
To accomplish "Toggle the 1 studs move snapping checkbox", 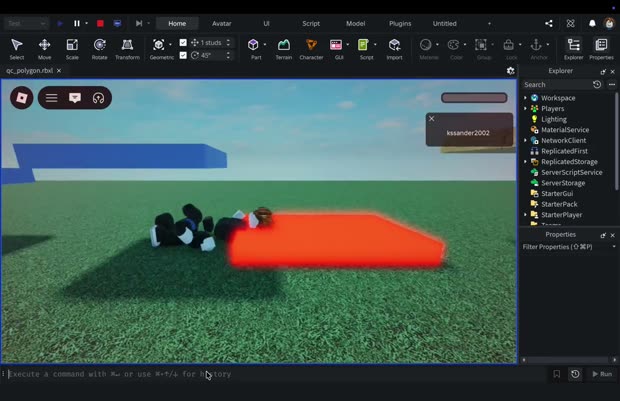I will click(x=183, y=42).
